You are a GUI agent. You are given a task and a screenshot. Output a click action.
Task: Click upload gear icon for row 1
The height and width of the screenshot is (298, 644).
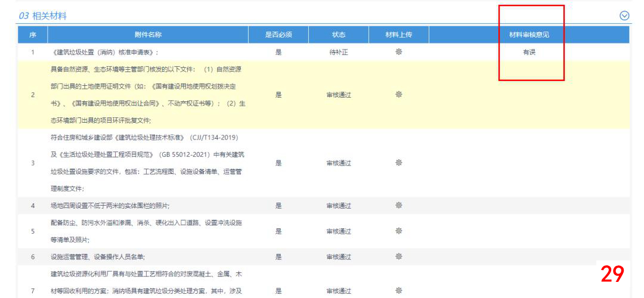pos(398,52)
